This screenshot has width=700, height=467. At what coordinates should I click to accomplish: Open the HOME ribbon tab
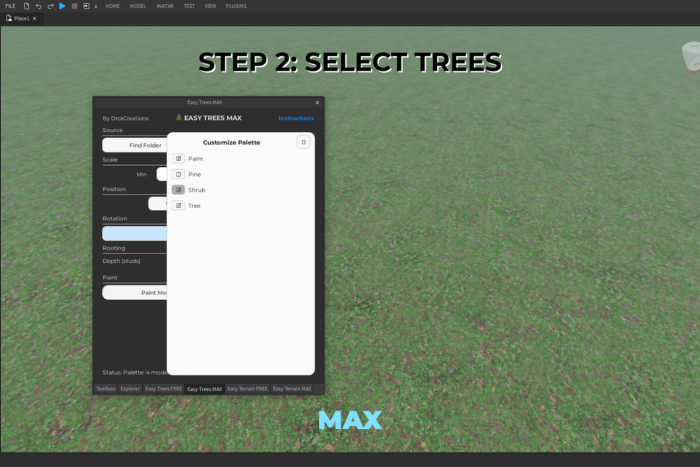[x=112, y=6]
